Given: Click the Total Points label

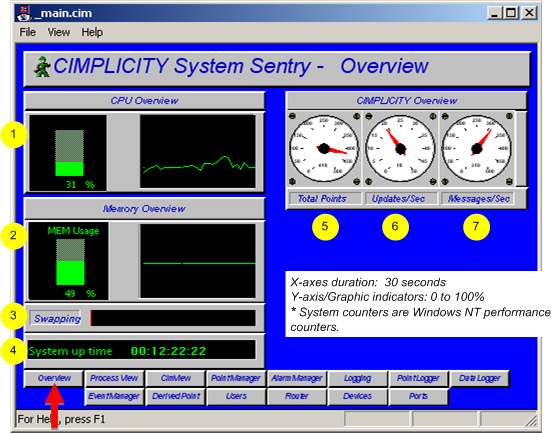Looking at the screenshot, I should coord(325,199).
